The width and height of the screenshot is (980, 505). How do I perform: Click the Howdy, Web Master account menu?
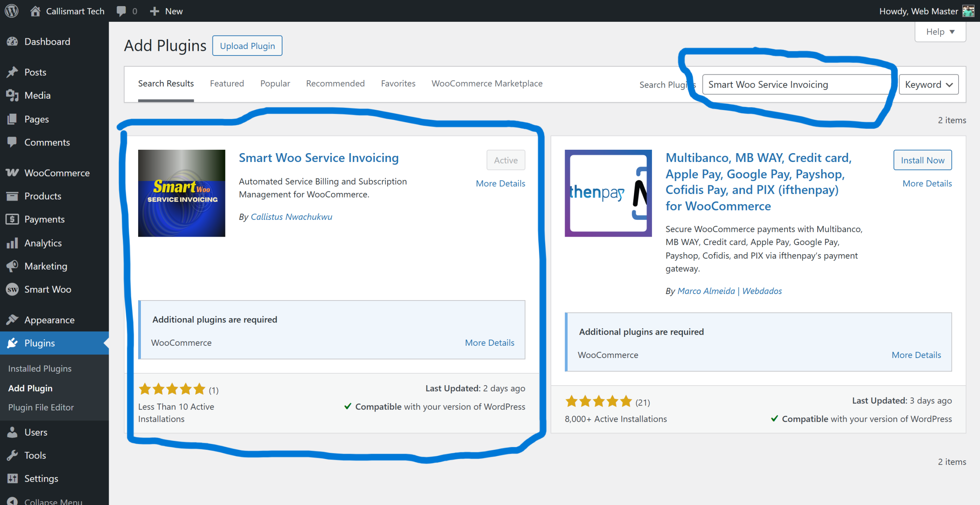[x=926, y=11]
